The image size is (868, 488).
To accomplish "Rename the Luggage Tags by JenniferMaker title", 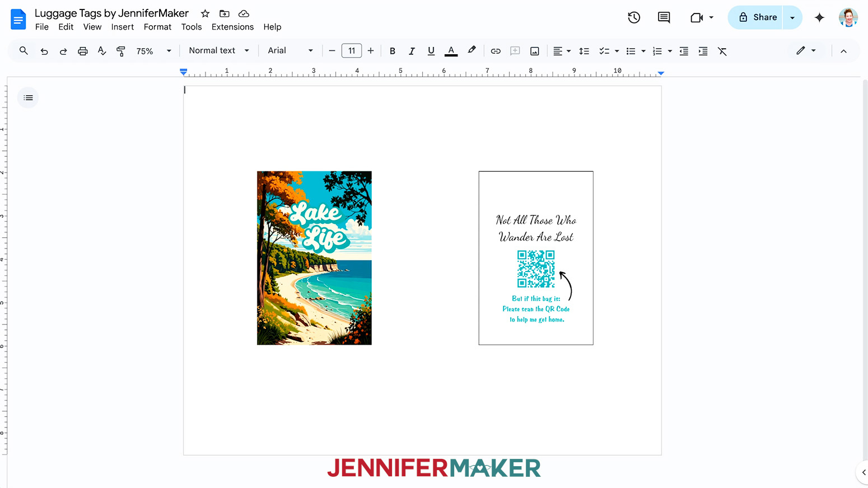I will pyautogui.click(x=112, y=13).
